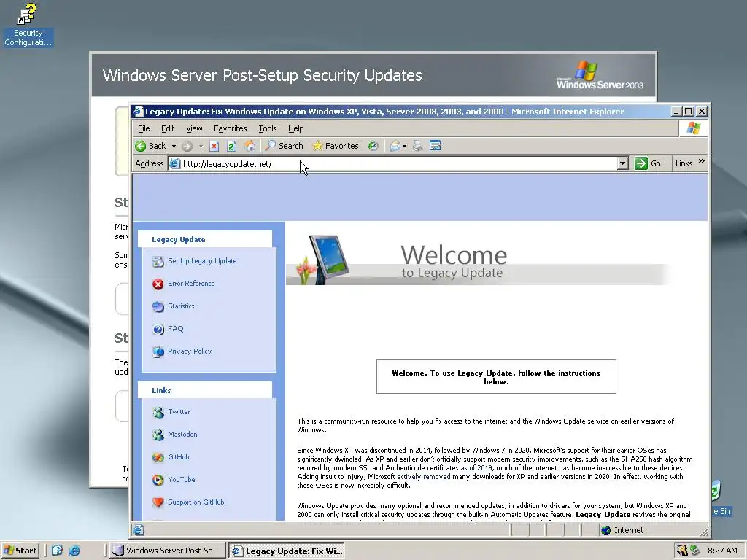Open the Tools menu
Image resolution: width=747 pixels, height=560 pixels.
[267, 128]
